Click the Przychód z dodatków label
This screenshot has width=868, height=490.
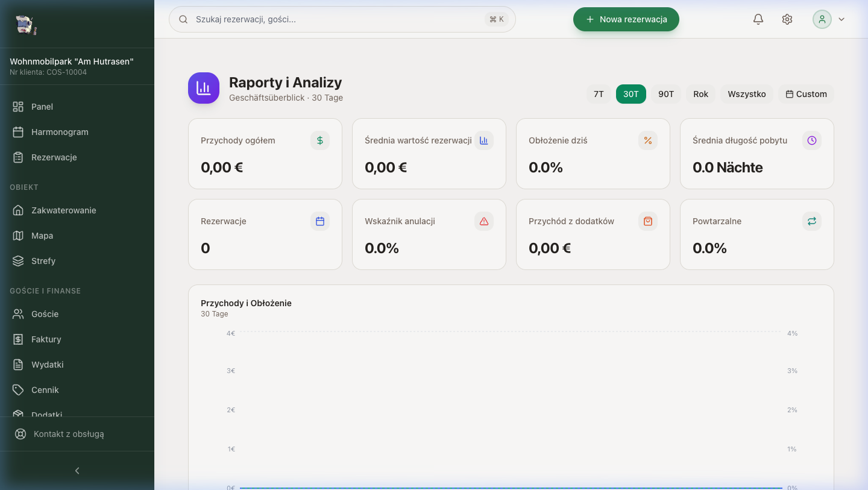click(571, 221)
